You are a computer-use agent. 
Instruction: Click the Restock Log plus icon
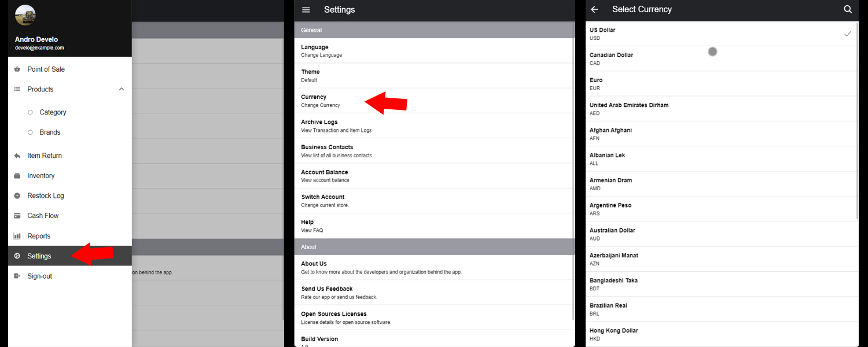pos(17,196)
